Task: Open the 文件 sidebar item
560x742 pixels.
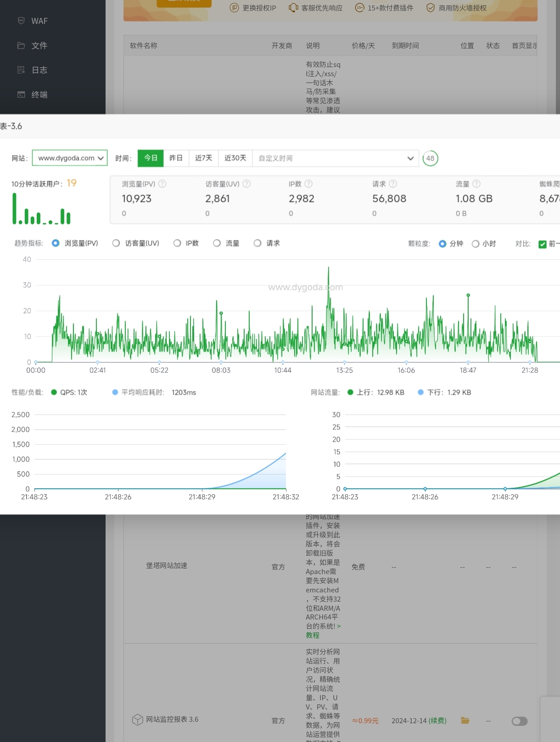Action: click(39, 45)
